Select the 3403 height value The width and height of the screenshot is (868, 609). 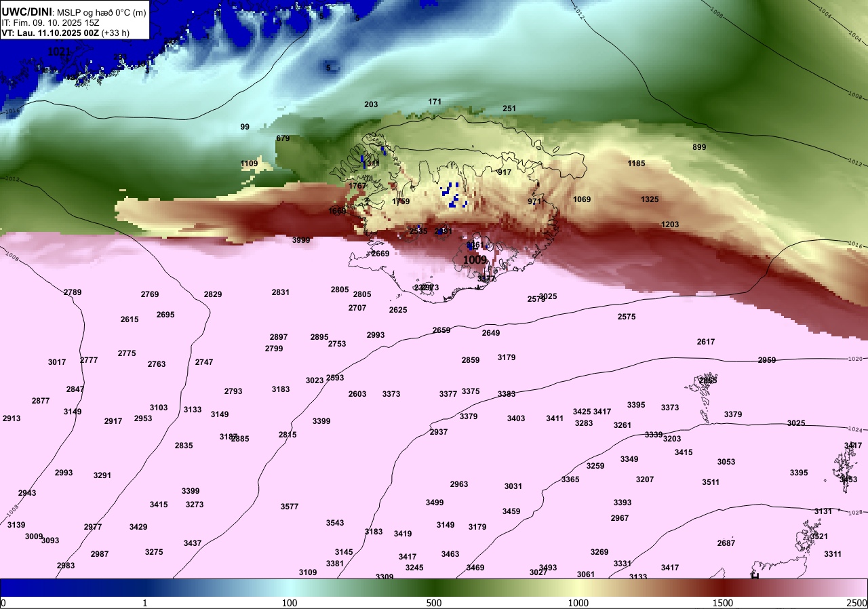(516, 418)
